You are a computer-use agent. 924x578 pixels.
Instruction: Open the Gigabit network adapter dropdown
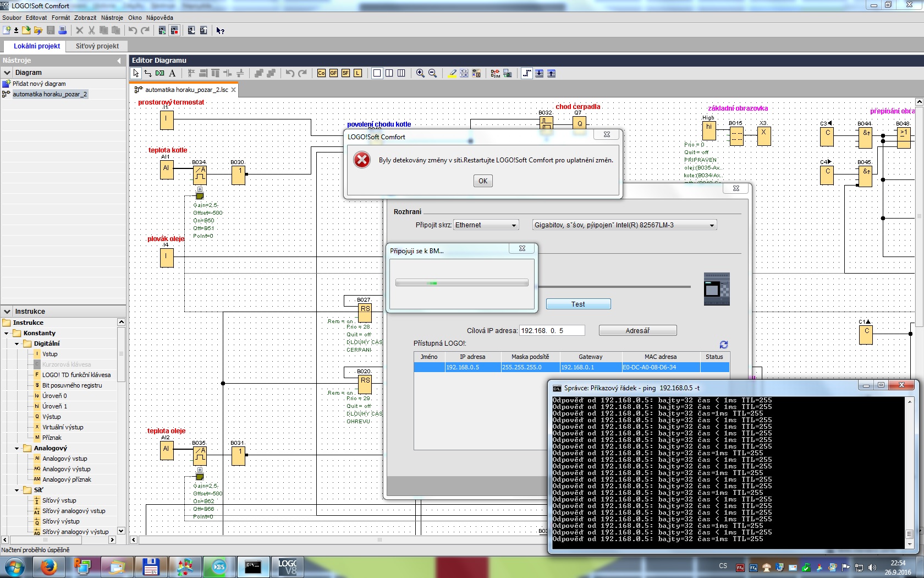[624, 225]
